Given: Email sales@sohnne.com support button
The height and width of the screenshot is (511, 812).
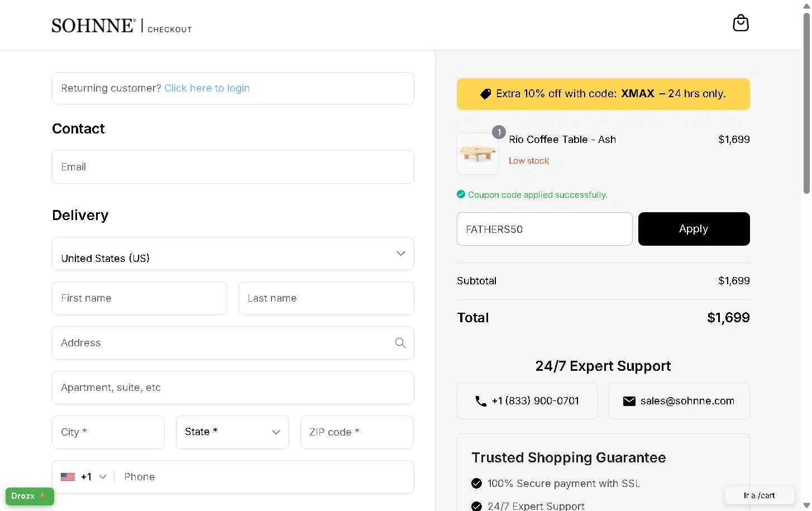Looking at the screenshot, I should point(679,401).
